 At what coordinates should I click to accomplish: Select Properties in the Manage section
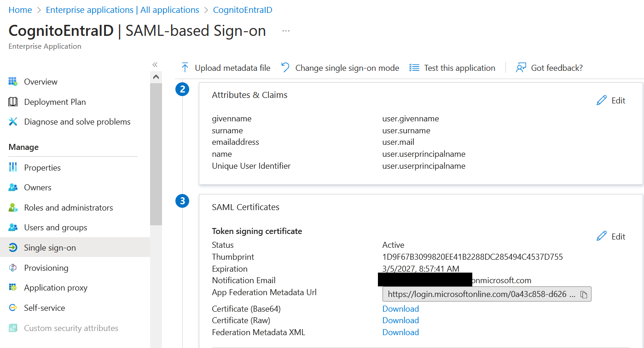41,167
